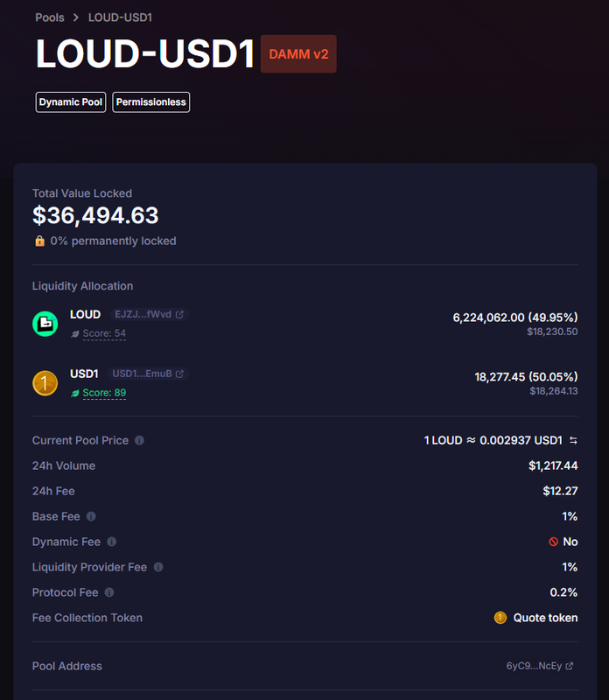Viewport: 609px width, 700px height.
Task: Click the USD1 Score: 89 label
Action: [103, 393]
